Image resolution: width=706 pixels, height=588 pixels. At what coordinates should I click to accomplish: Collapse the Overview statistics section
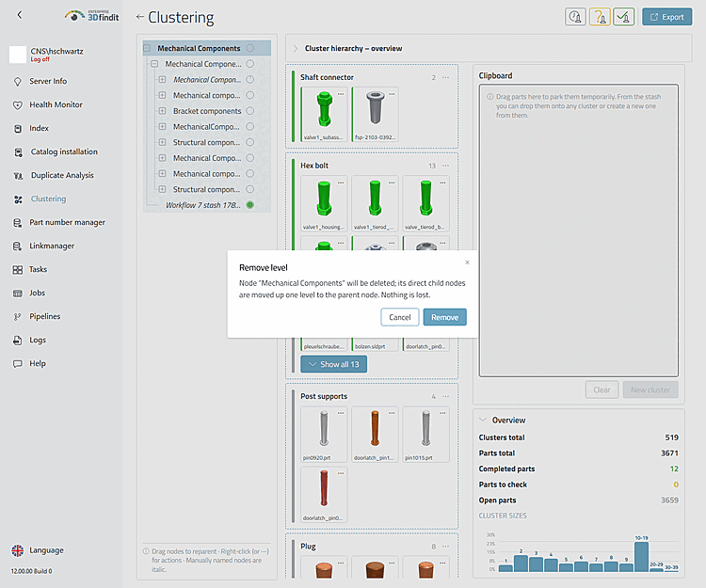(x=483, y=420)
